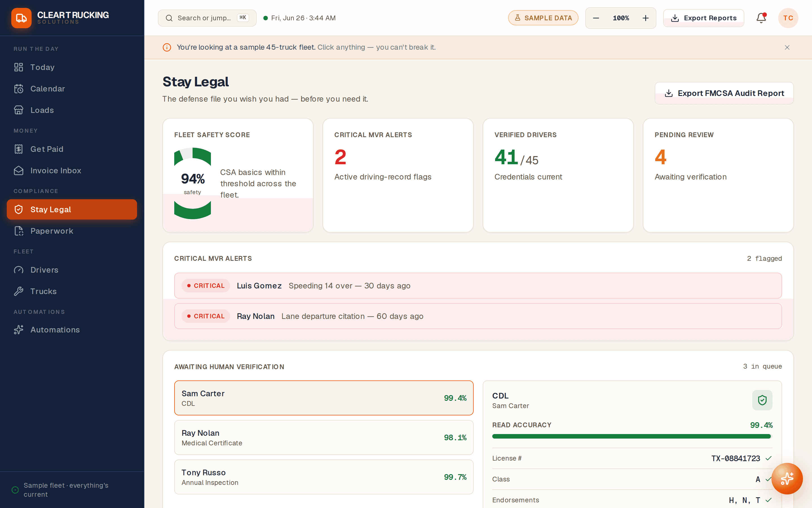Viewport: 812px width, 508px height.
Task: Open the Invoice Inbox envelope icon
Action: pos(18,171)
